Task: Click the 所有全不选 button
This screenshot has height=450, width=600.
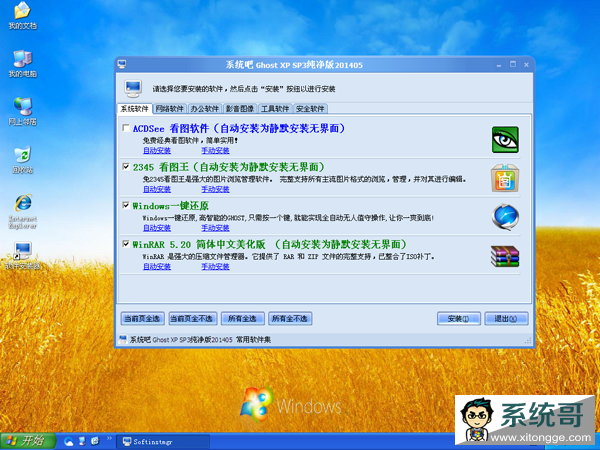Action: [290, 318]
